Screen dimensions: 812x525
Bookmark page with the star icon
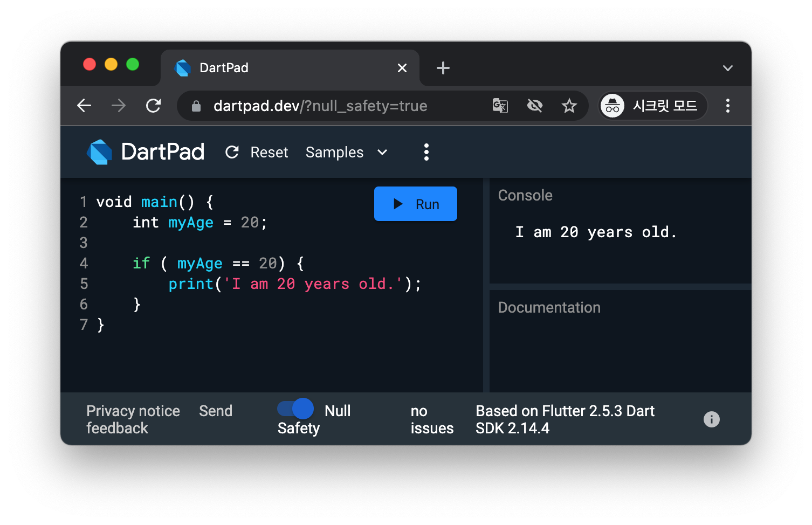(x=569, y=106)
